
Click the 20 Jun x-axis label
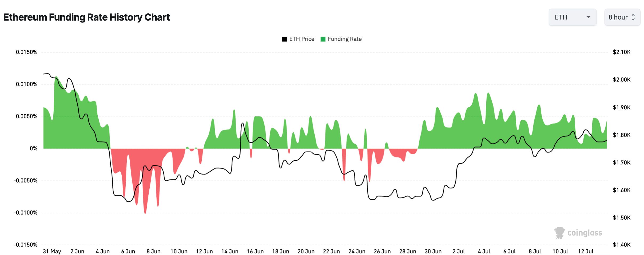pos(306,252)
